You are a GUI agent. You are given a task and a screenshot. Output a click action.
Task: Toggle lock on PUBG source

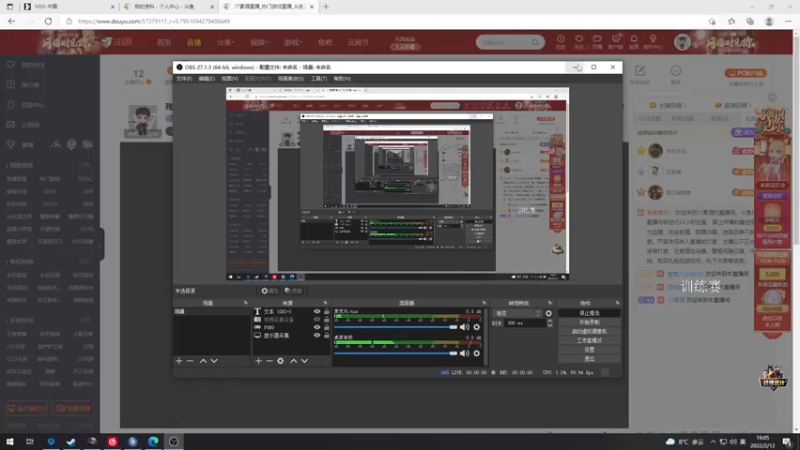coord(327,327)
